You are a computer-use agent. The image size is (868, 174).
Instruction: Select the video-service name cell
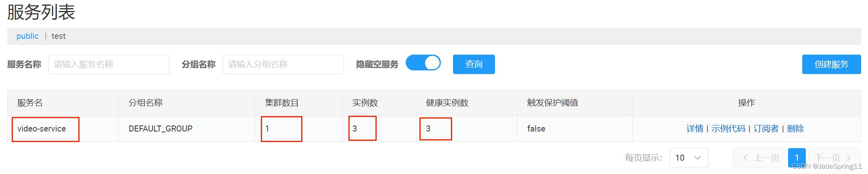[x=42, y=129]
